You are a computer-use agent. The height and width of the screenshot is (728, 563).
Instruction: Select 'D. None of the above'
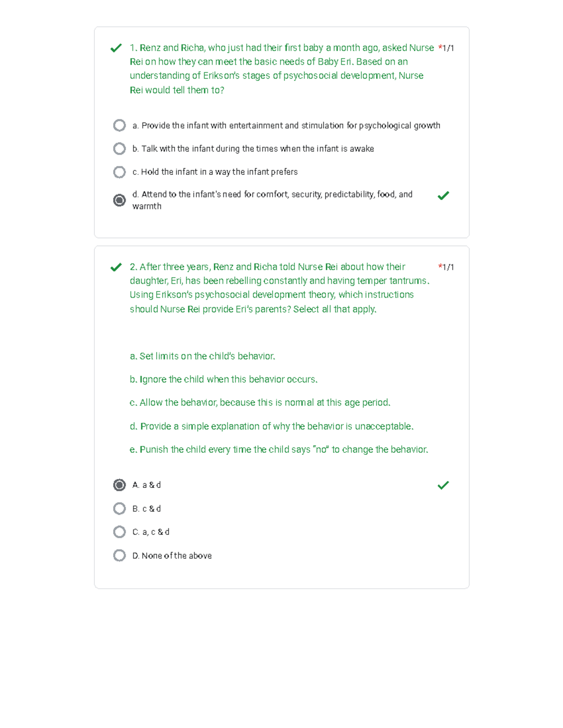[120, 555]
